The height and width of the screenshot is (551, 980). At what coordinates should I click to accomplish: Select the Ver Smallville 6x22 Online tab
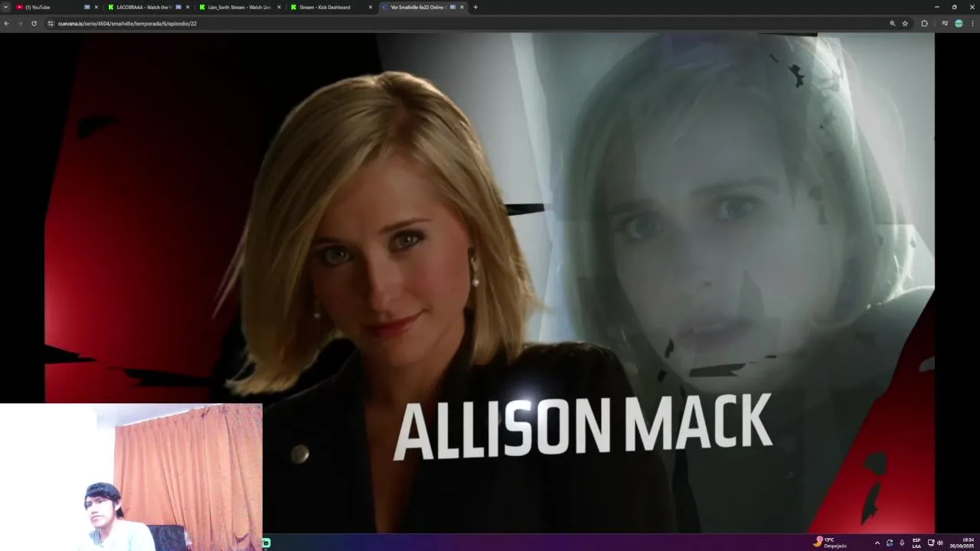(423, 7)
